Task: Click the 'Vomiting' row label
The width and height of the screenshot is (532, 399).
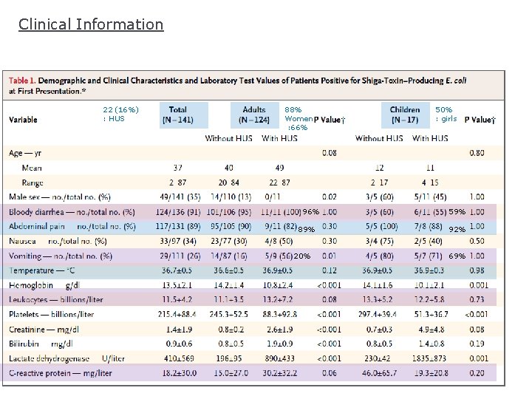Action: point(61,256)
